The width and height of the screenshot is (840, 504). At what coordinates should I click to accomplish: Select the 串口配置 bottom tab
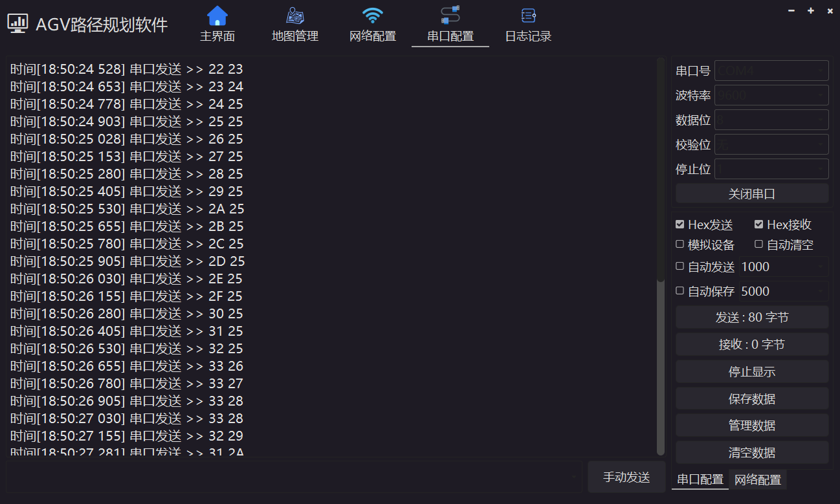coord(700,480)
